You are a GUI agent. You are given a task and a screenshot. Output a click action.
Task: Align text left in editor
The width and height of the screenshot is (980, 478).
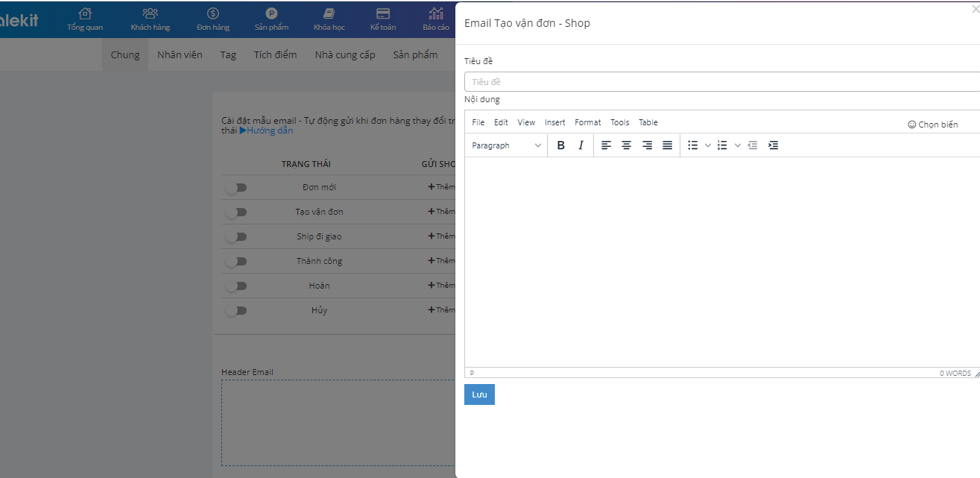click(x=607, y=145)
